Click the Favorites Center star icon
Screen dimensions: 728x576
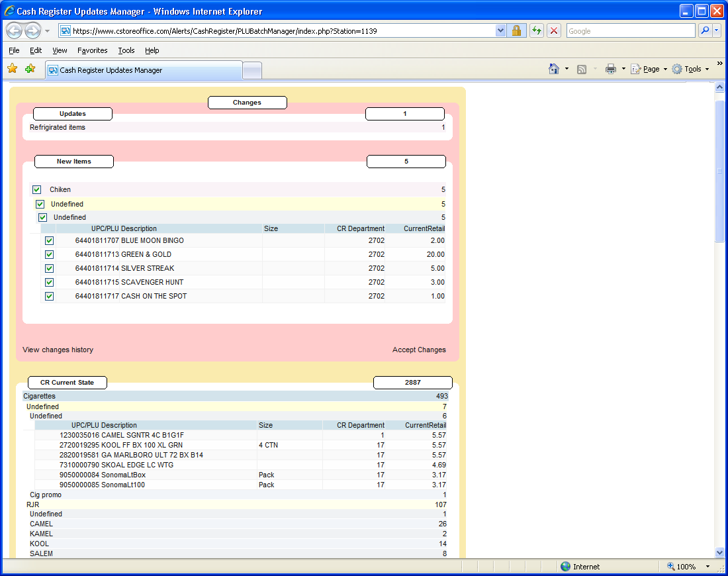[x=13, y=69]
